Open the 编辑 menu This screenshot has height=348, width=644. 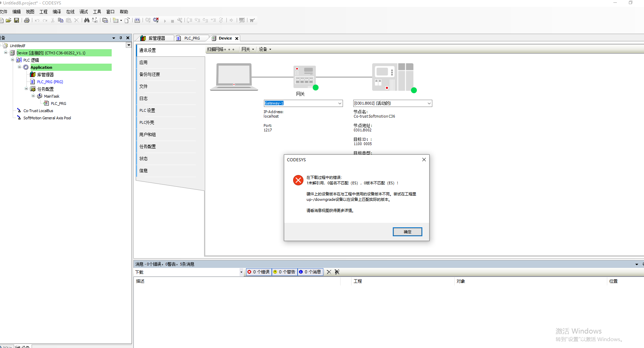(16, 12)
